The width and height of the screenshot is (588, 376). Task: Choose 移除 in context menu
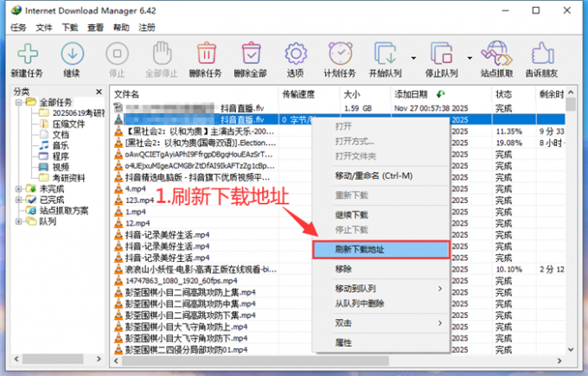pyautogui.click(x=381, y=269)
